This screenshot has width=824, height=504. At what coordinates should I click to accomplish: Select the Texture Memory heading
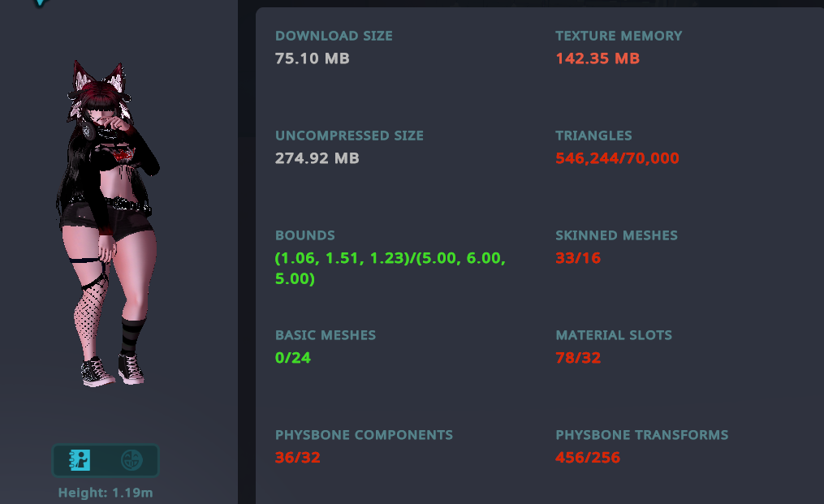pos(619,36)
